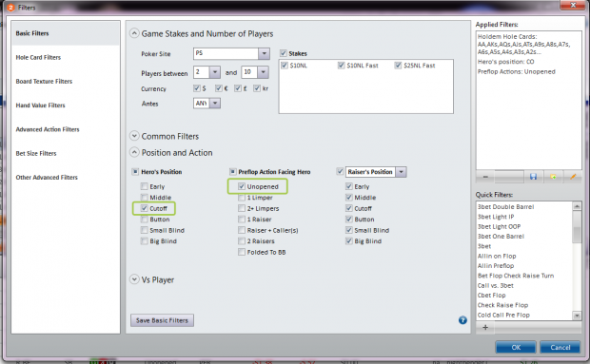This screenshot has width=590, height=364.
Task: Collapse Game Stakes and Number of Players
Action: point(134,33)
